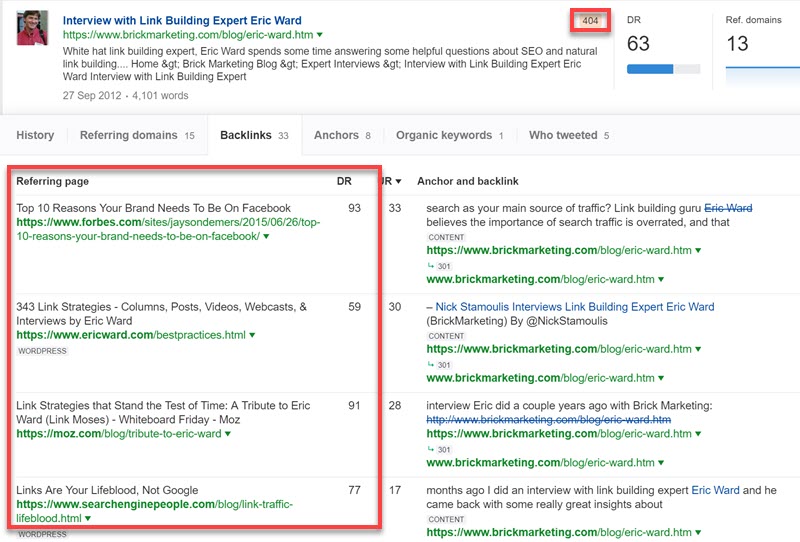Screen dimensions: 800x542
Task: Expand dropdown after redirect target in ericward.com row
Action: pyautogui.click(x=661, y=378)
